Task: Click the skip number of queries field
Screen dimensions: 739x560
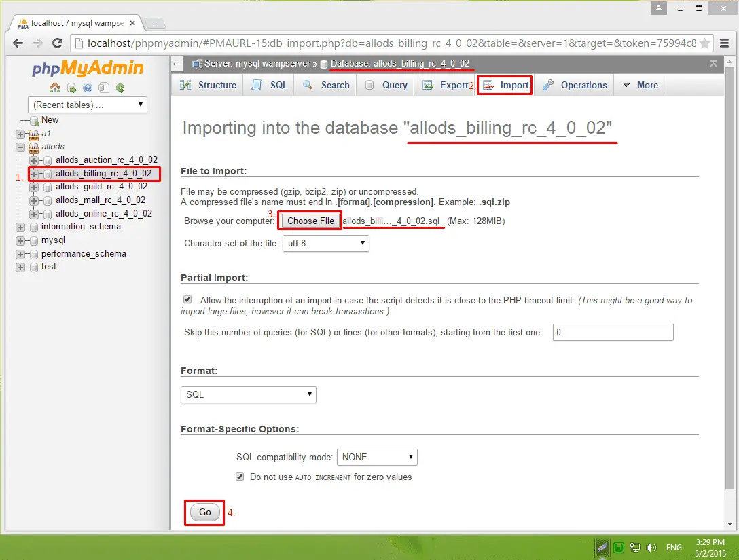Action: tap(613, 333)
